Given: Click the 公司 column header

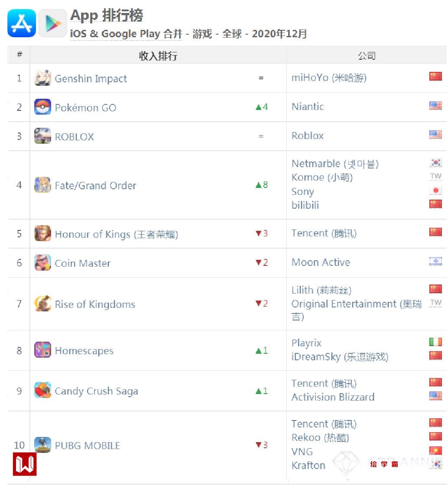Looking at the screenshot, I should 367,56.
